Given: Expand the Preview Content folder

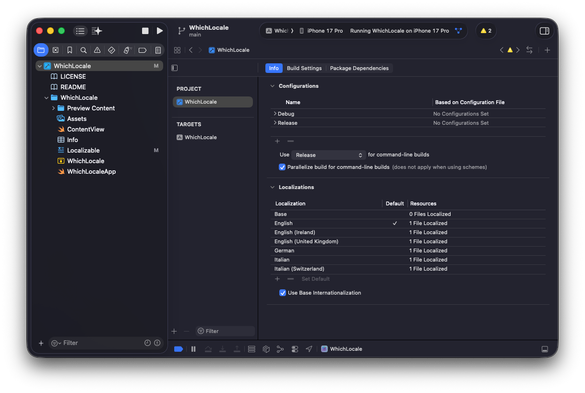Looking at the screenshot, I should coord(53,108).
